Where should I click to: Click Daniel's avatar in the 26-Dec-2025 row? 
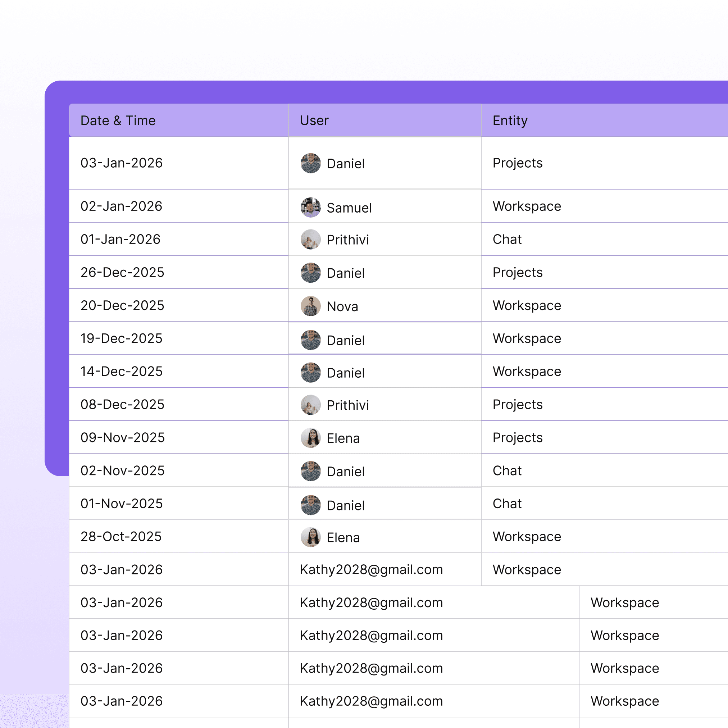310,273
